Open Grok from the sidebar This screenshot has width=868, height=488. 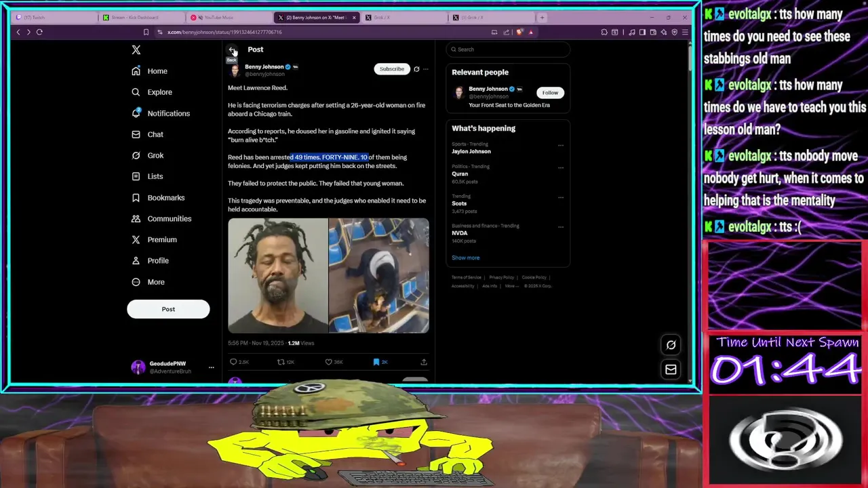click(147, 155)
